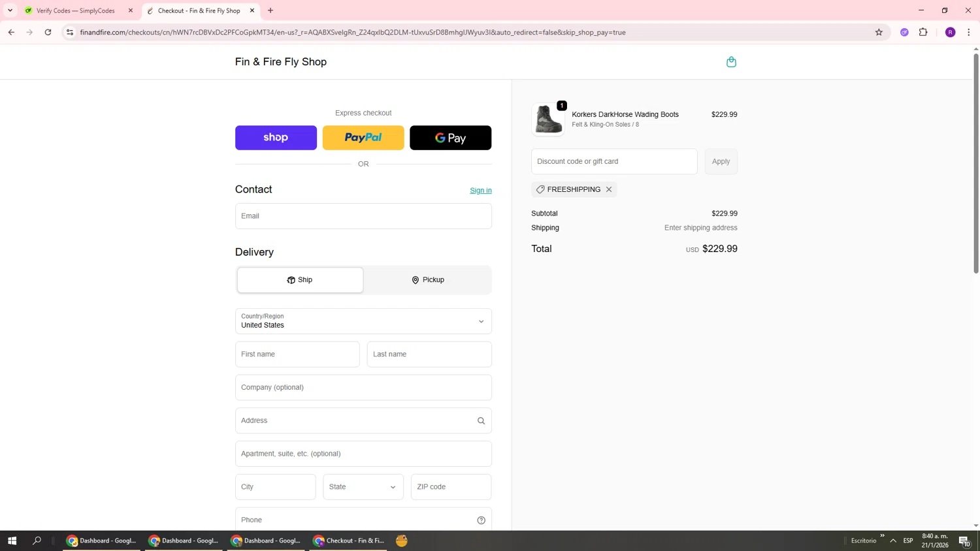The width and height of the screenshot is (980, 551).
Task: Click the Apply discount button
Action: point(721,162)
